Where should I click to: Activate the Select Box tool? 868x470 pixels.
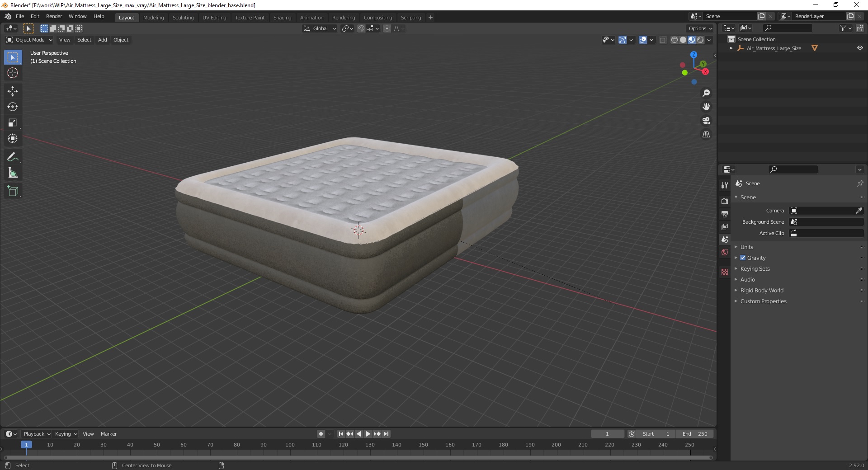[13, 57]
